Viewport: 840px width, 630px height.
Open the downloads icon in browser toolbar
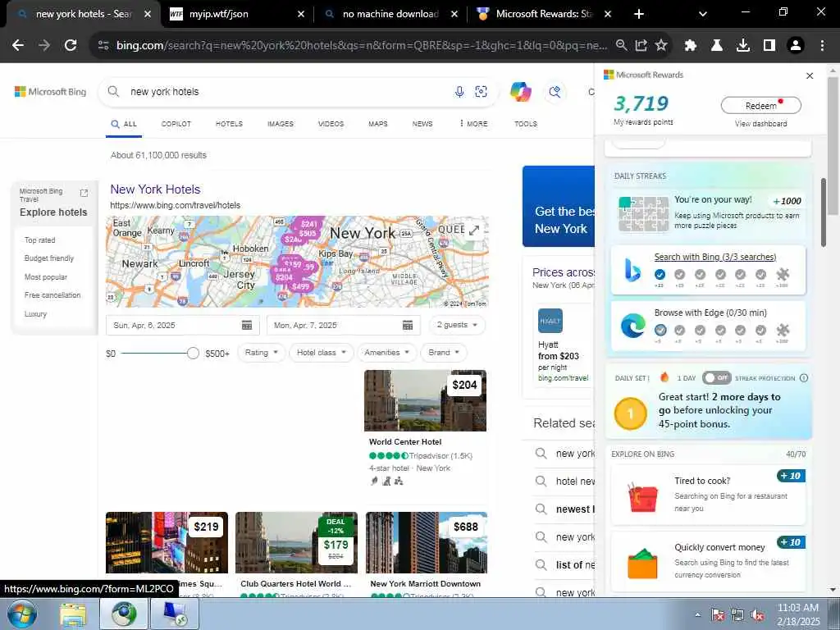[743, 46]
